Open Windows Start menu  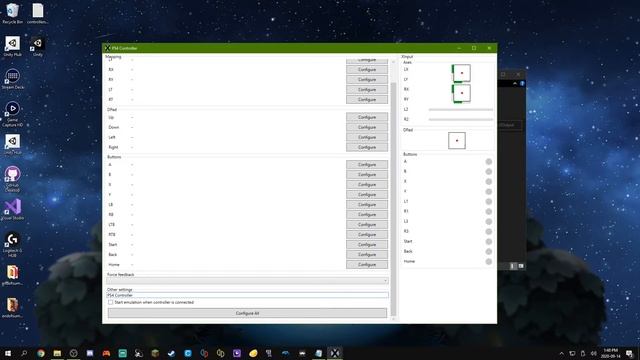(8, 353)
